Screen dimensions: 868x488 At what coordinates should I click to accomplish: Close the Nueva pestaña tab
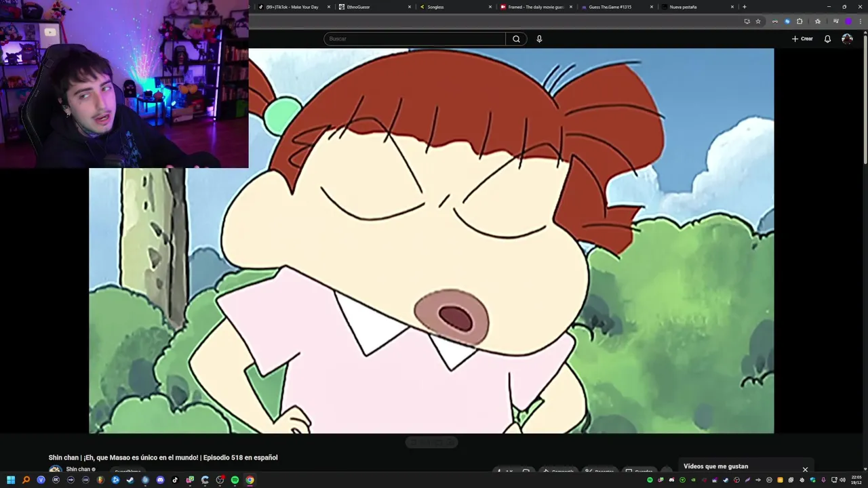732,7
